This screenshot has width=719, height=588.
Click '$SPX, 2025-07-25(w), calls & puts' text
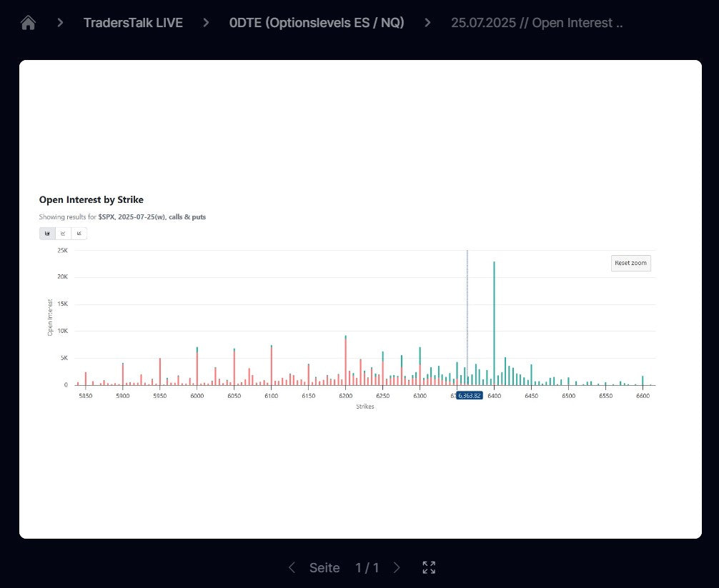(x=152, y=216)
